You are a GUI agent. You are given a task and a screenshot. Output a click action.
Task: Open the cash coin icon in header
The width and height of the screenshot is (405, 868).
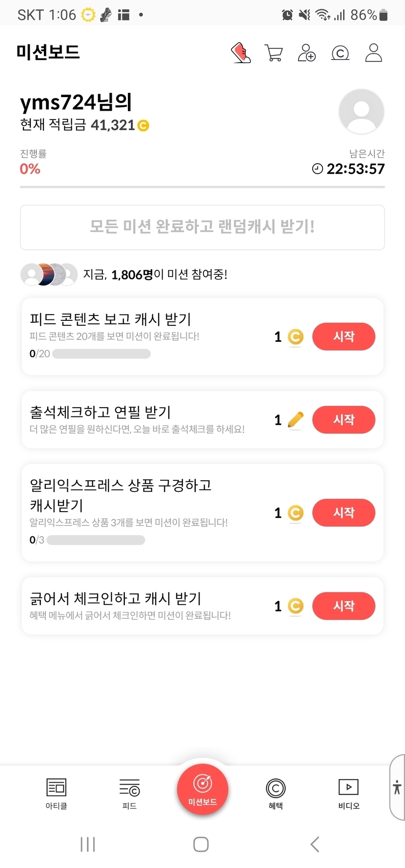[x=340, y=53]
